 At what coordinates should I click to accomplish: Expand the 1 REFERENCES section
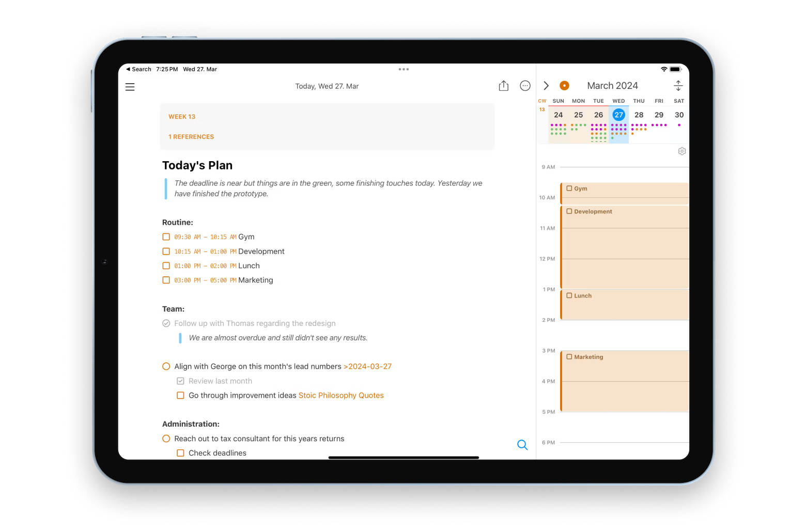[191, 137]
